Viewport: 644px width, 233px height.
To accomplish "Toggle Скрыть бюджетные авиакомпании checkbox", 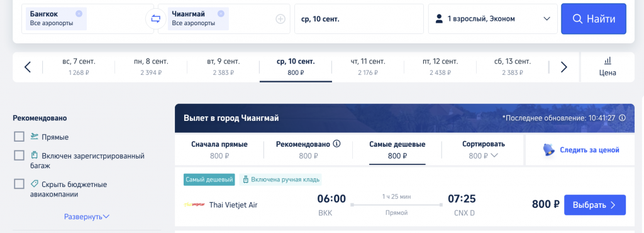I will (19, 184).
